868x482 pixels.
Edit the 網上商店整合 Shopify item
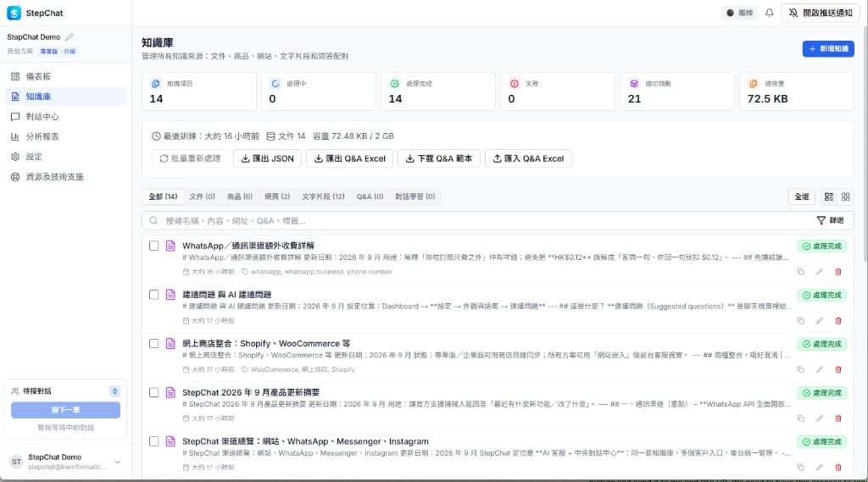tap(820, 369)
